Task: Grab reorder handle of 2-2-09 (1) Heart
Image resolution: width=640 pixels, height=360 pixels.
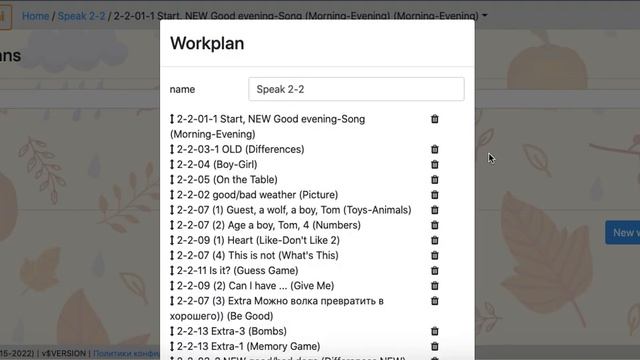Action: tap(172, 240)
